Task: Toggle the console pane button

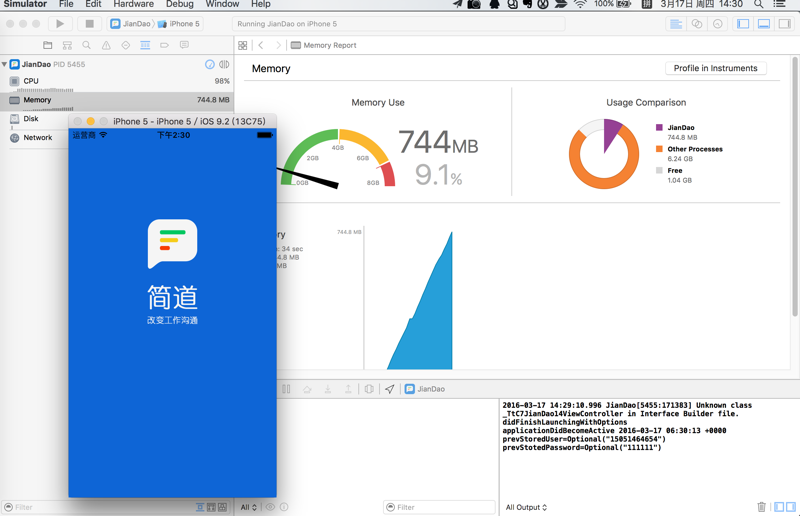Action: (x=791, y=507)
